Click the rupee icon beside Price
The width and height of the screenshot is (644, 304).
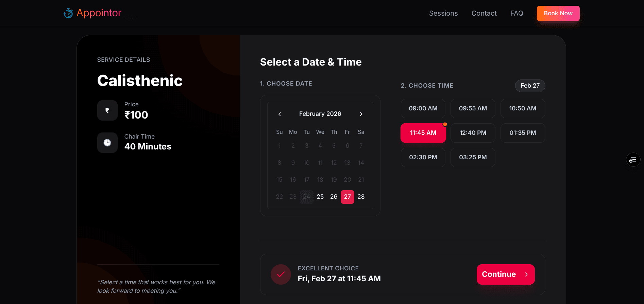pyautogui.click(x=107, y=110)
